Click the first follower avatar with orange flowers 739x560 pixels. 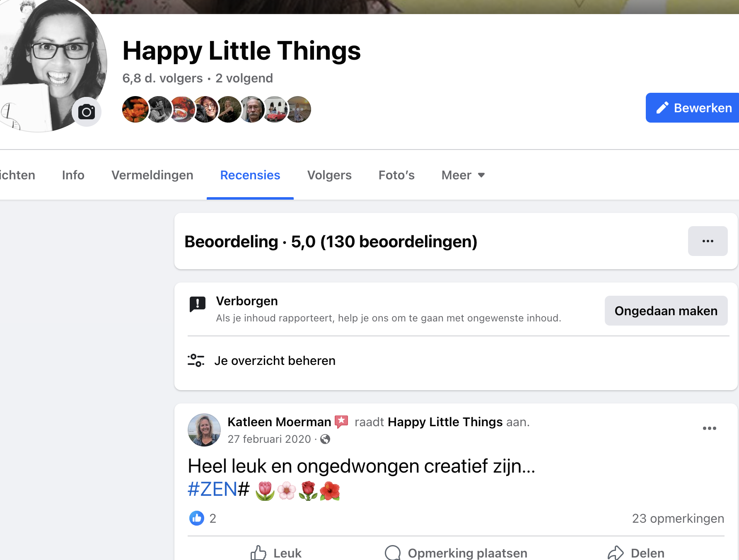(135, 109)
